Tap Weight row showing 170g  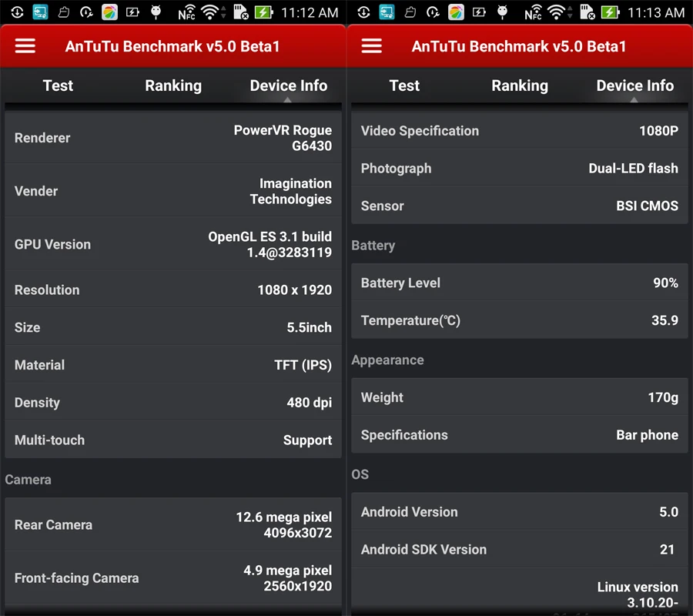pos(520,397)
